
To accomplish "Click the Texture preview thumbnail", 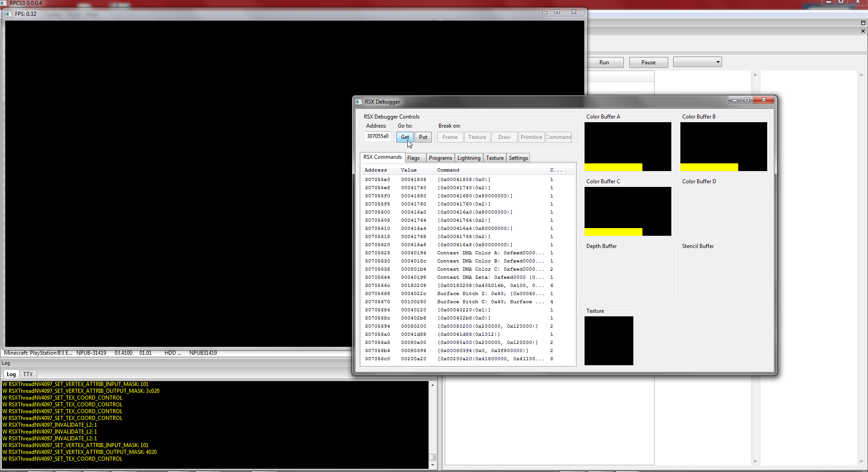I will click(x=609, y=340).
